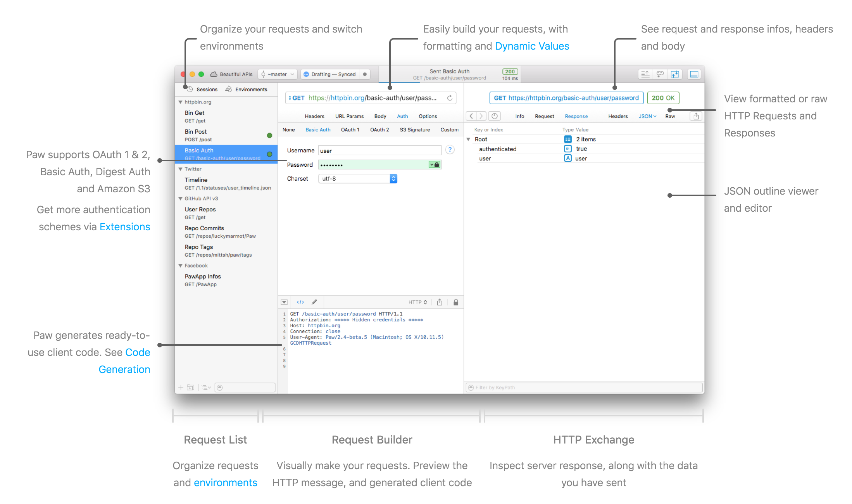852x504 pixels.
Task: Click the Password field lock toggle
Action: click(x=435, y=164)
